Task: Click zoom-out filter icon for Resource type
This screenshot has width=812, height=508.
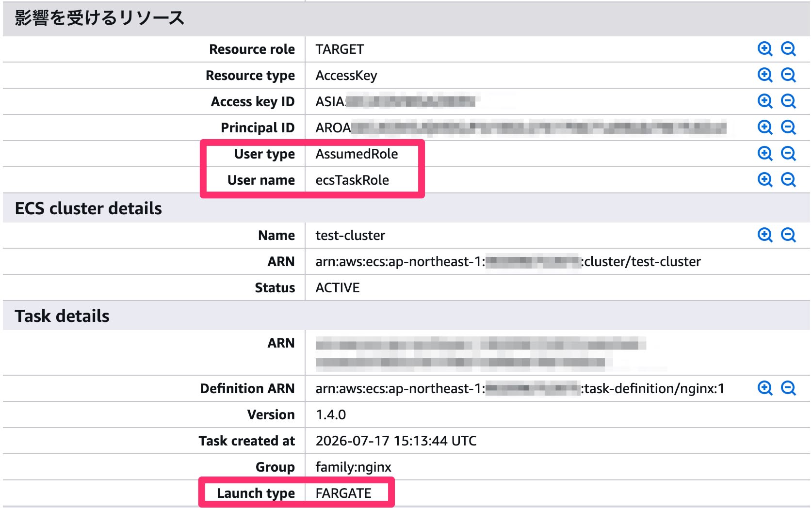Action: point(788,75)
